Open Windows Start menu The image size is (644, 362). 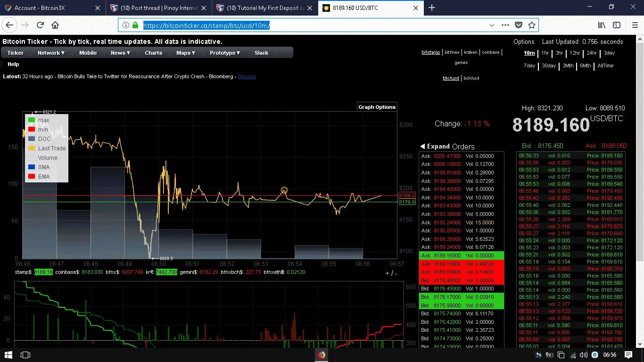tap(8, 355)
